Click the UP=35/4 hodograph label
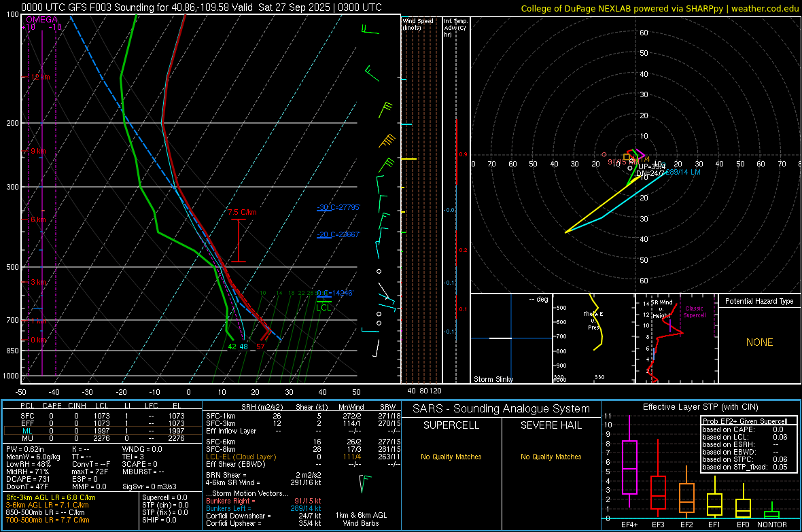Viewport: 802px width, 532px height. coord(652,166)
